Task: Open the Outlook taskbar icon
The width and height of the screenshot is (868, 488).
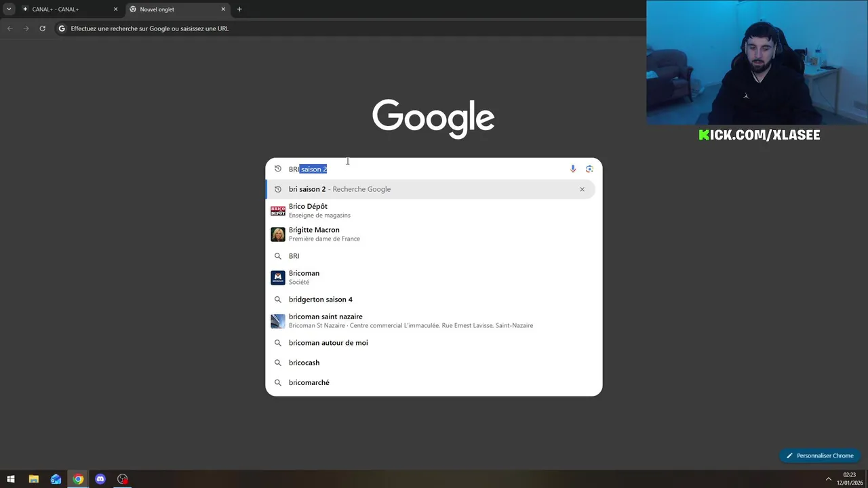Action: point(56,479)
